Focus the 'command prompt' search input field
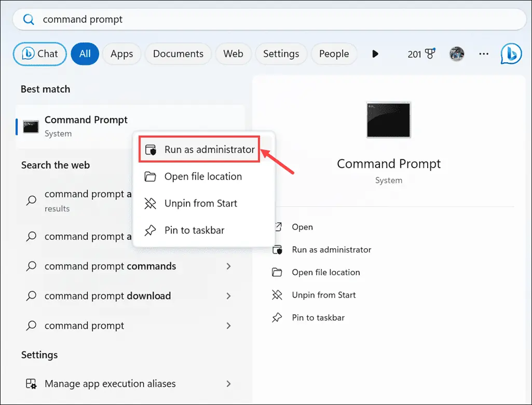The width and height of the screenshot is (532, 405). [269, 19]
